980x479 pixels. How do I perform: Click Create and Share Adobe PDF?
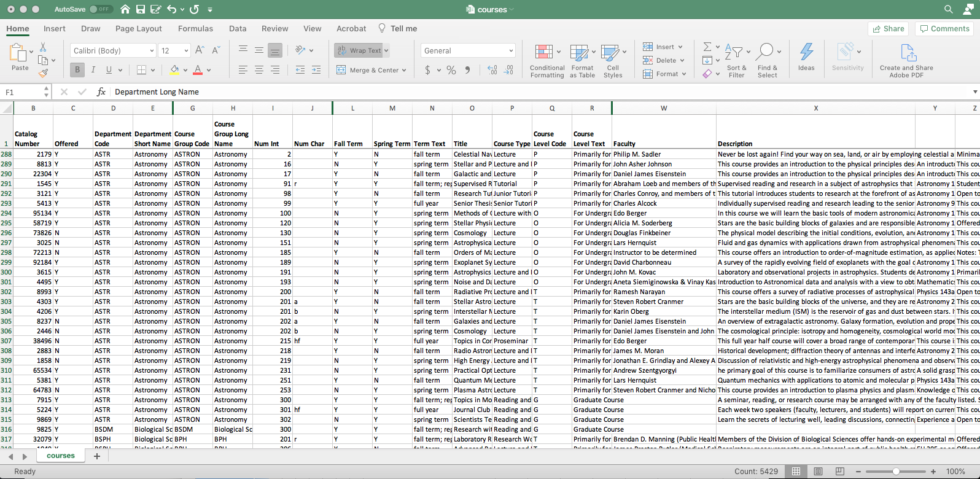pos(906,61)
